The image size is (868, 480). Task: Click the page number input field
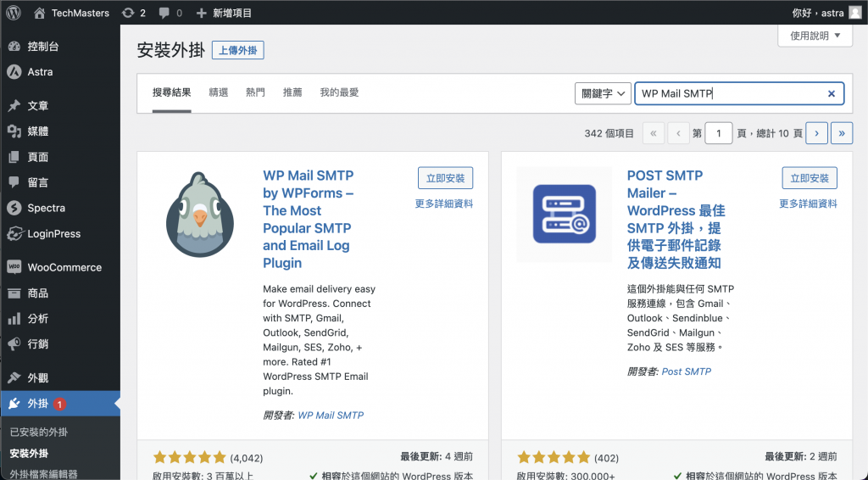coord(719,133)
